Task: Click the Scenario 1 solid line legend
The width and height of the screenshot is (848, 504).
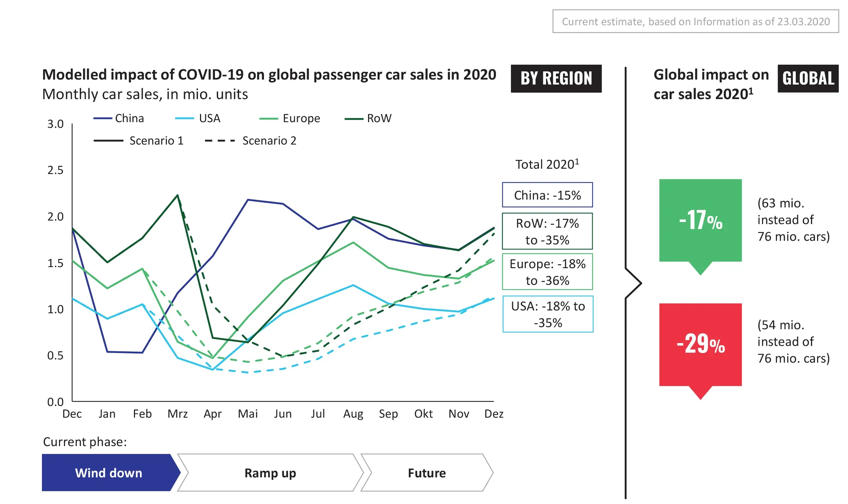Action: [x=139, y=141]
